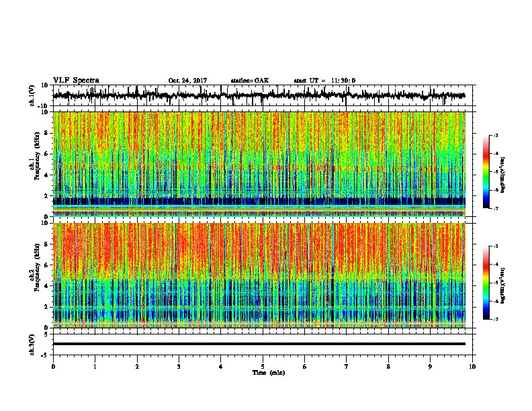Click time axis tick label '7'
This screenshot has height=411, width=532.
(x=347, y=367)
